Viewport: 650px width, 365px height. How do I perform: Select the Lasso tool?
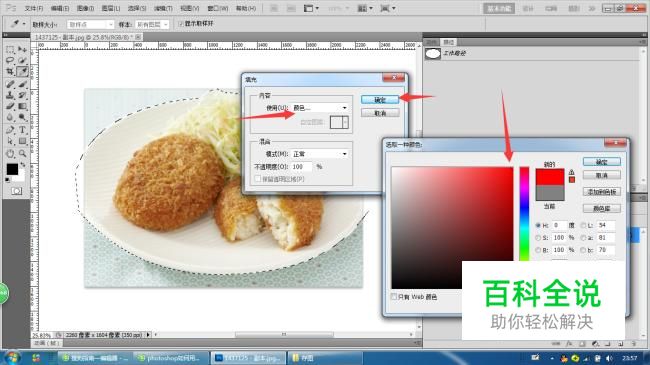pyautogui.click(x=10, y=61)
